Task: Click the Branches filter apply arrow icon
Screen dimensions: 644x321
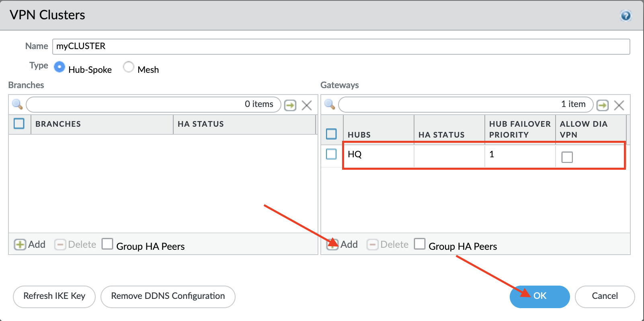Action: (x=290, y=105)
